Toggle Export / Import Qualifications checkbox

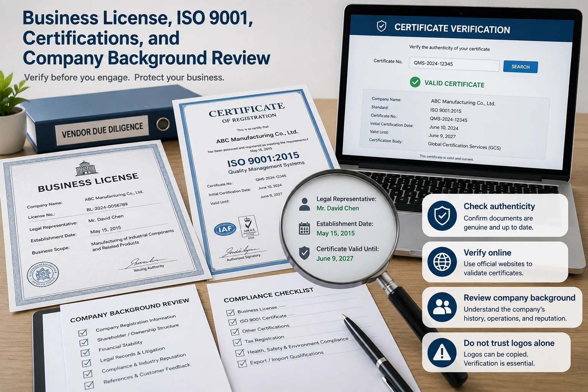point(242,364)
